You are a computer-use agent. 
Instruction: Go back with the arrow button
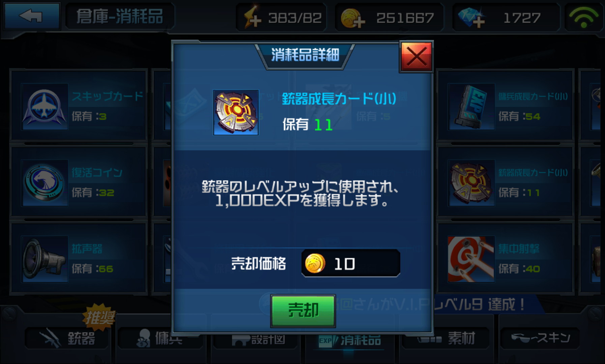pyautogui.click(x=32, y=16)
